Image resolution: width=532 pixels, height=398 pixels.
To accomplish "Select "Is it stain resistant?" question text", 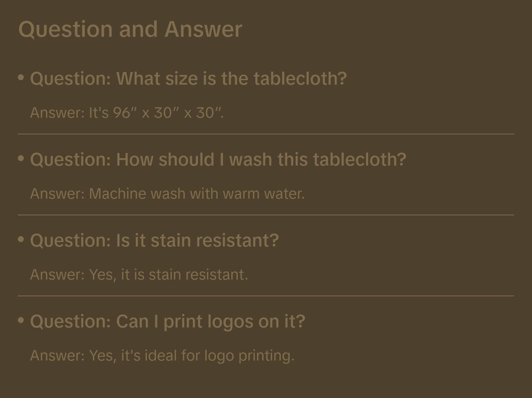I will (x=197, y=241).
